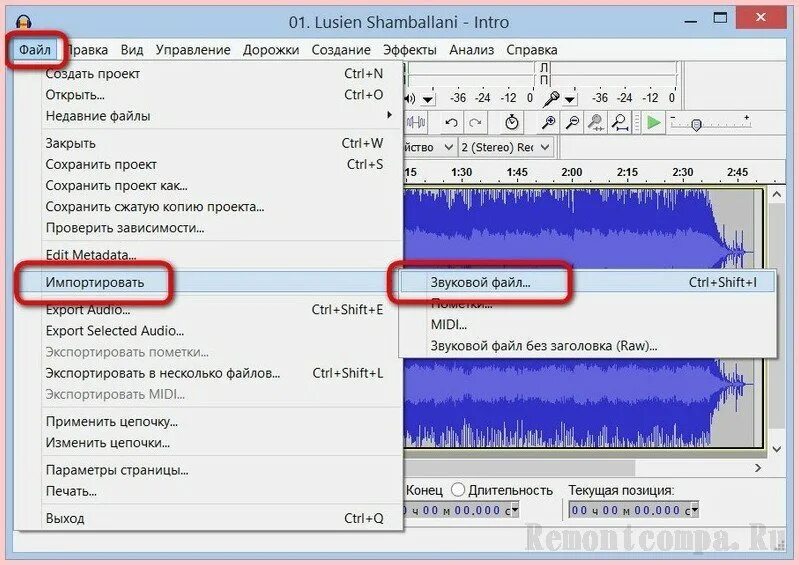Choose Звуковой файл... import option

[x=588, y=282]
